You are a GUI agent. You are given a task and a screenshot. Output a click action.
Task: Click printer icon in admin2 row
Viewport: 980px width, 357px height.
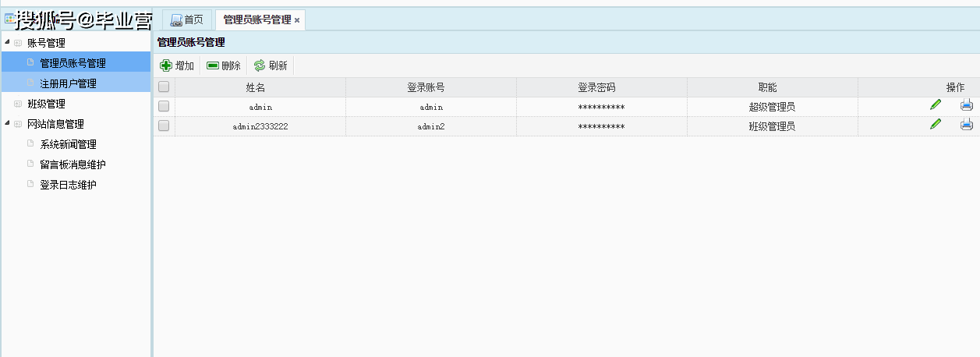click(967, 124)
